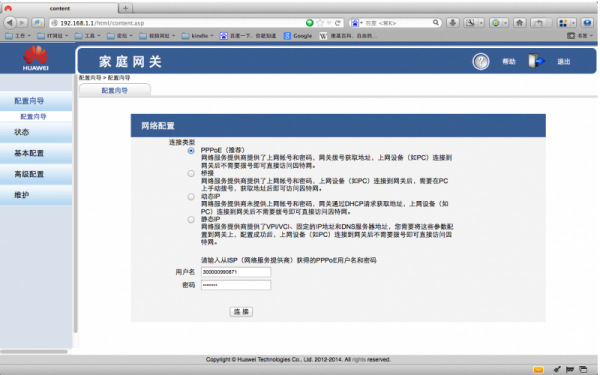Expand the kindle bookmarks folder

click(x=197, y=36)
